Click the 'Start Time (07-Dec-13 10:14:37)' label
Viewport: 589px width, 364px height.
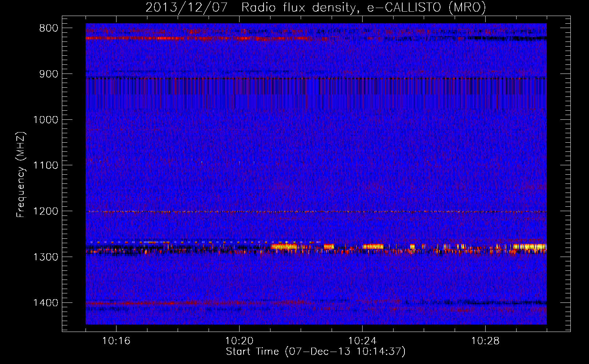point(316,352)
